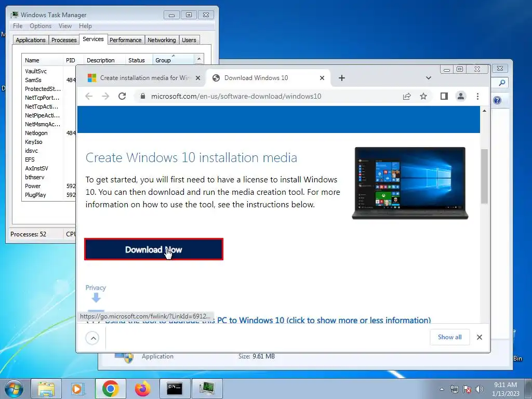Open Command Prompt taskbar icon
The height and width of the screenshot is (399, 532).
(175, 389)
